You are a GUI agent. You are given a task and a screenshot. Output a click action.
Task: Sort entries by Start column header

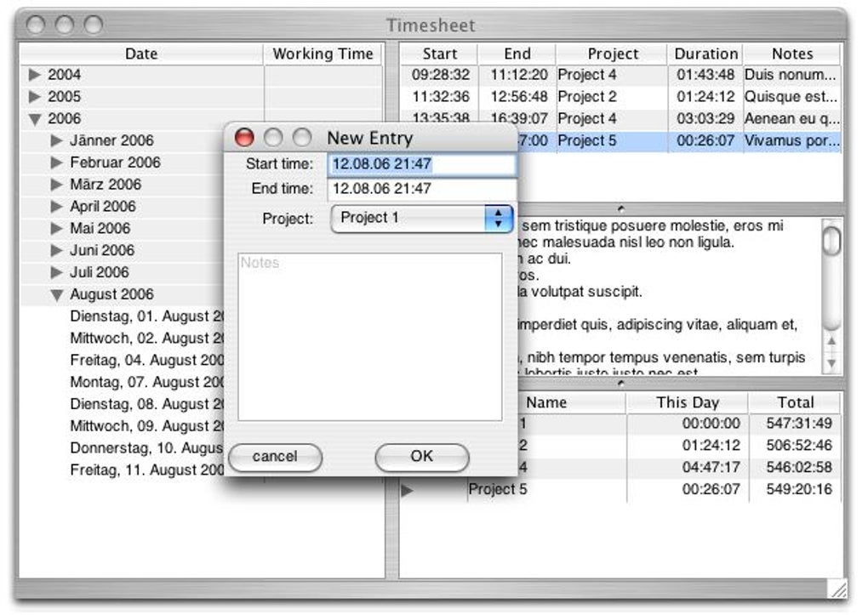[x=440, y=54]
